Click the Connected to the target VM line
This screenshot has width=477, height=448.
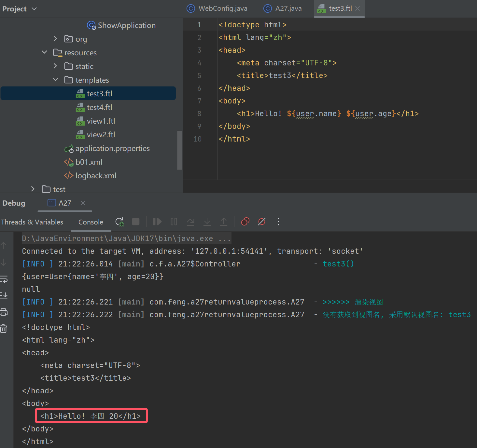point(192,251)
